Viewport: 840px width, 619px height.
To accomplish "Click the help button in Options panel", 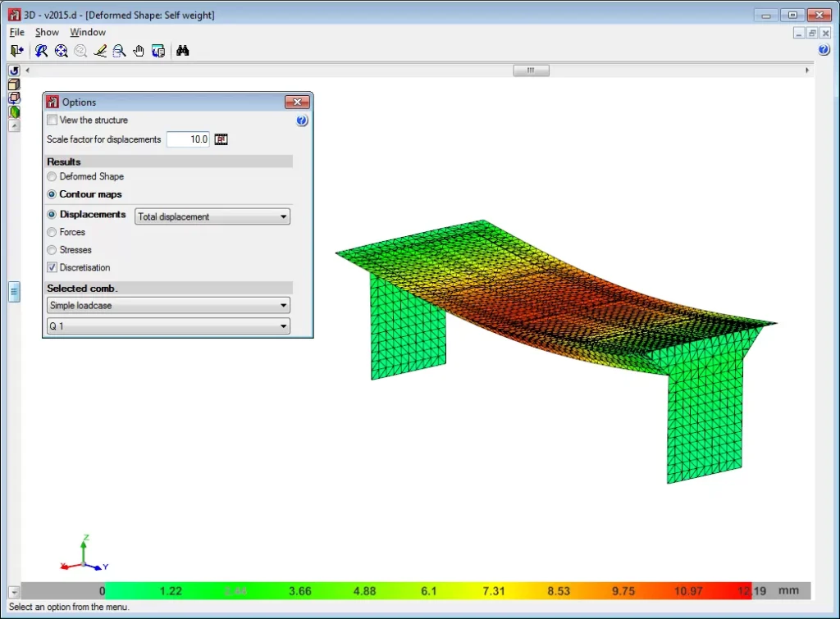I will [301, 121].
